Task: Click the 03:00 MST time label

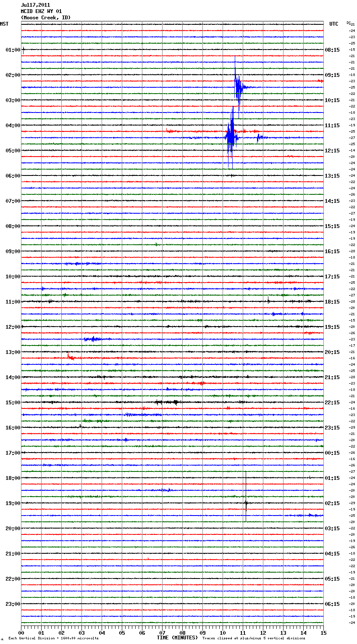Action: point(13,100)
